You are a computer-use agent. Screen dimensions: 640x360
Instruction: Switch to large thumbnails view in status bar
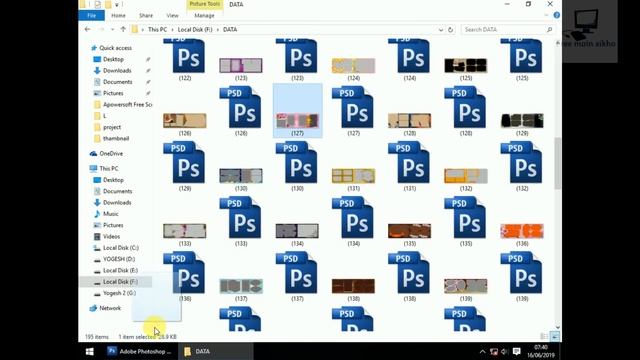click(x=555, y=336)
